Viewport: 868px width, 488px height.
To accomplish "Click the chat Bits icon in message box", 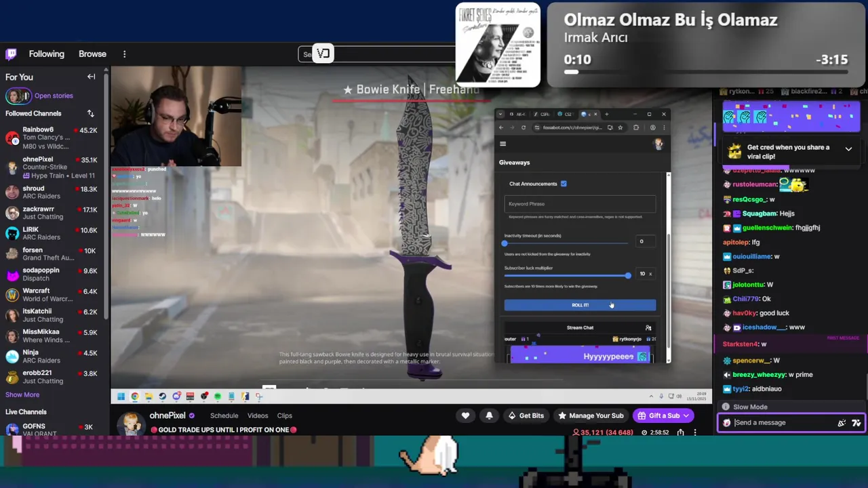I will click(x=842, y=423).
